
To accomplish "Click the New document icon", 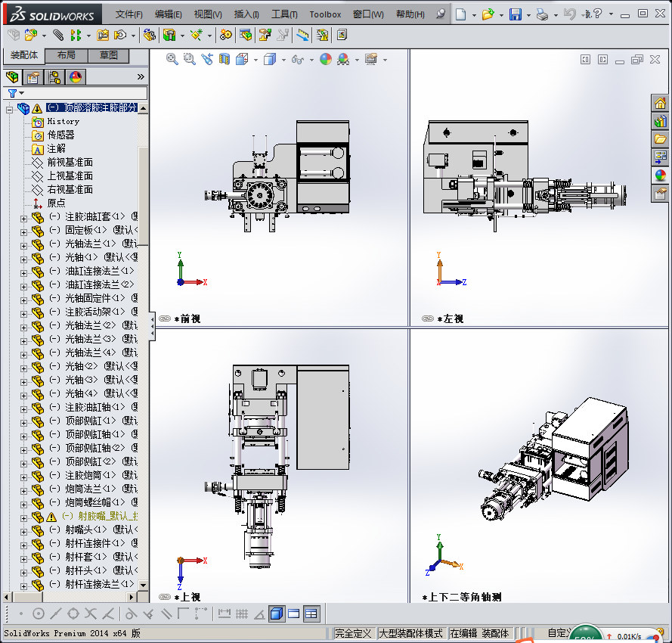I will coord(460,14).
